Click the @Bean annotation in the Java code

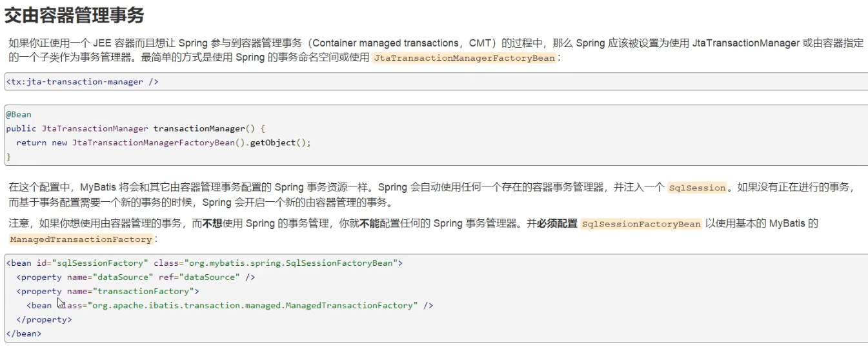pyautogui.click(x=19, y=114)
